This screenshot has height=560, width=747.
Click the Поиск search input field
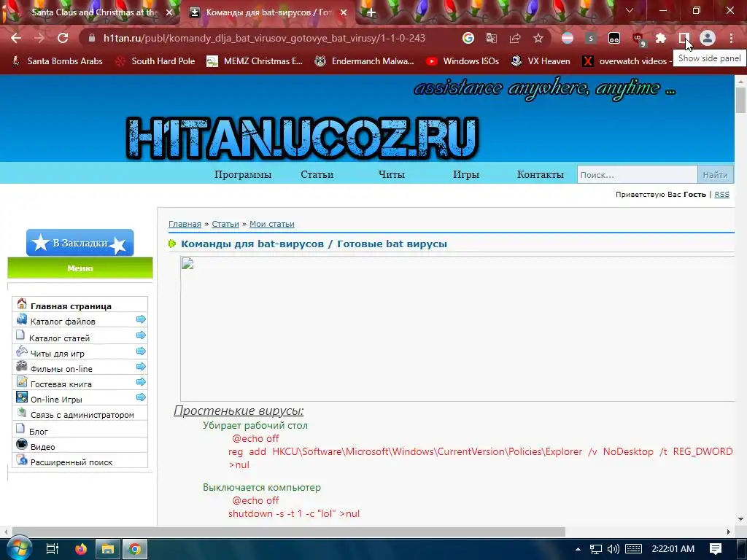point(637,174)
